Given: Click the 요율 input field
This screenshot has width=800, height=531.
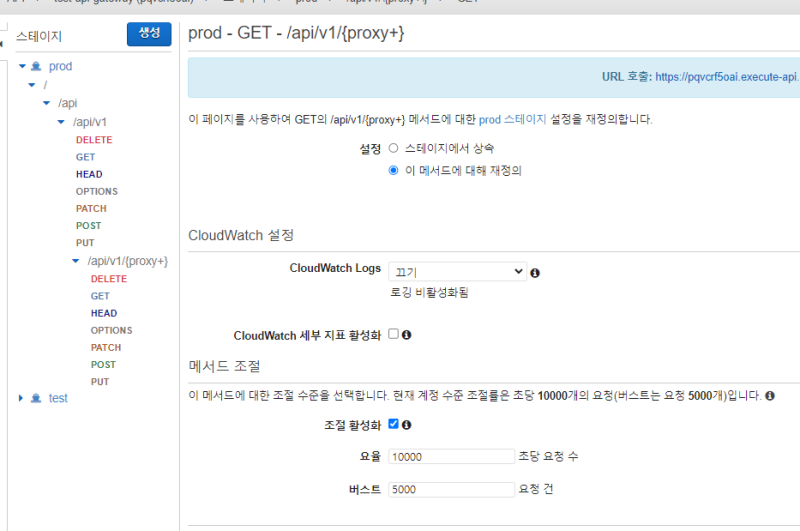Looking at the screenshot, I should pos(451,456).
